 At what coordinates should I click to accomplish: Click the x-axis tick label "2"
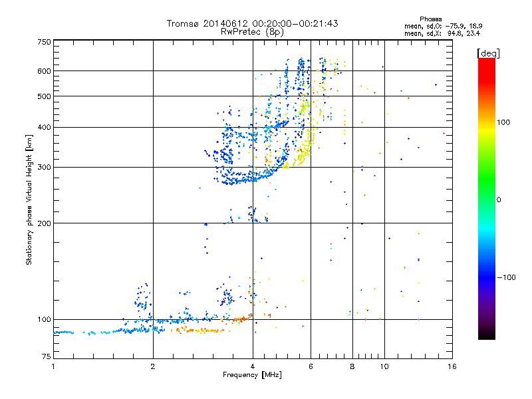pos(153,366)
